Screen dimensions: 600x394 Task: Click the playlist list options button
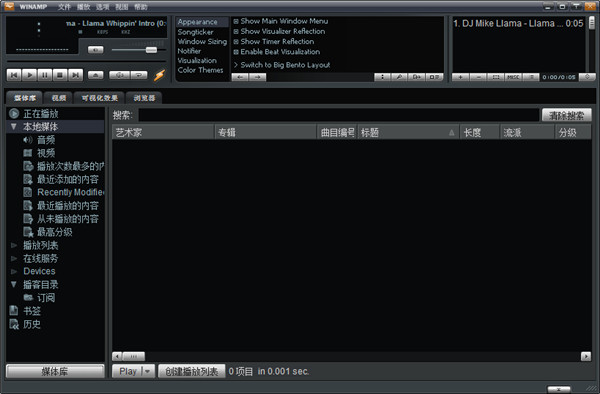(531, 77)
